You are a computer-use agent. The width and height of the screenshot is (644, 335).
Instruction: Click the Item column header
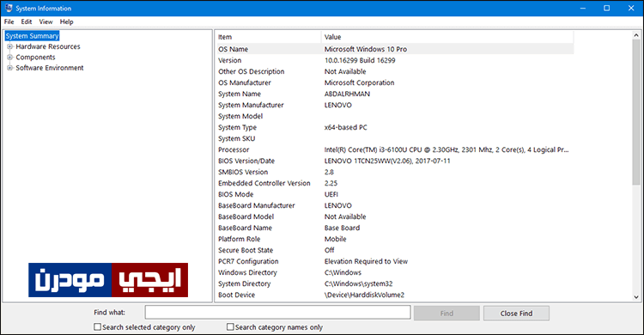(x=269, y=37)
